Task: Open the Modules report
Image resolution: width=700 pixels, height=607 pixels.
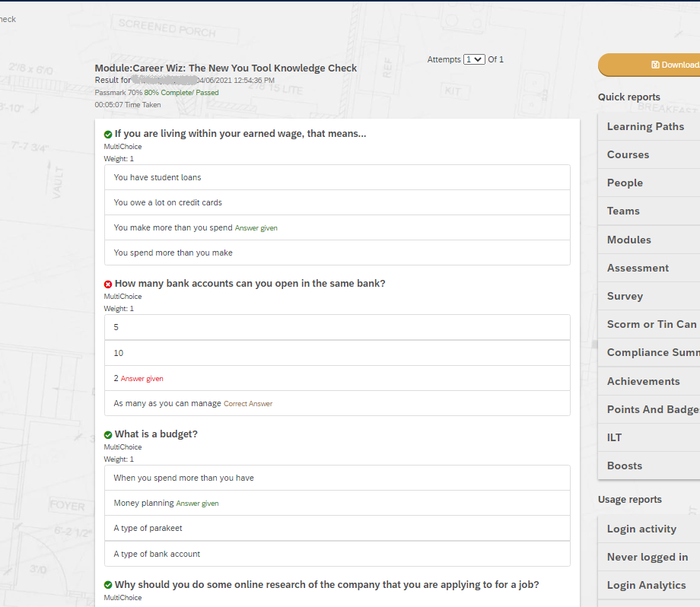Action: tap(628, 240)
